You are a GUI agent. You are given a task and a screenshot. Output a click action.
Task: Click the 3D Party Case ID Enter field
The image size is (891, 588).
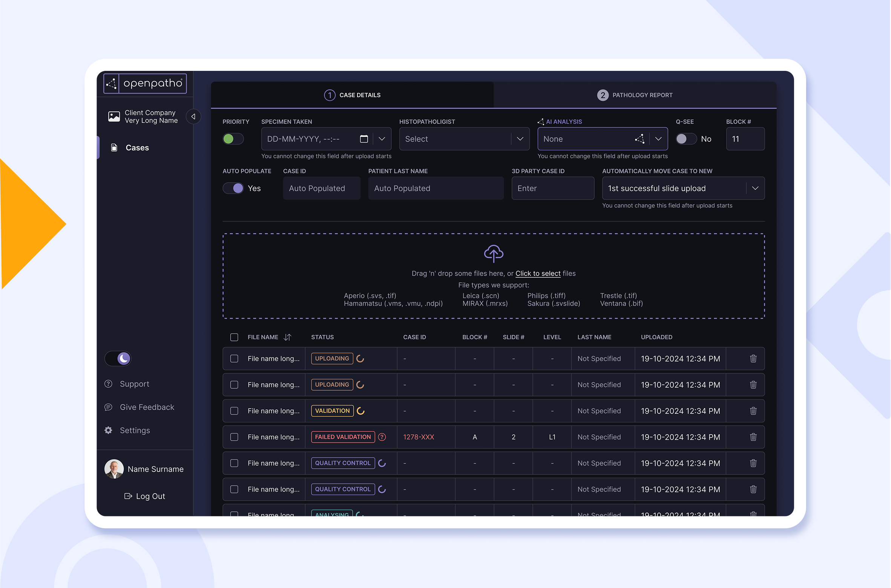[553, 188]
